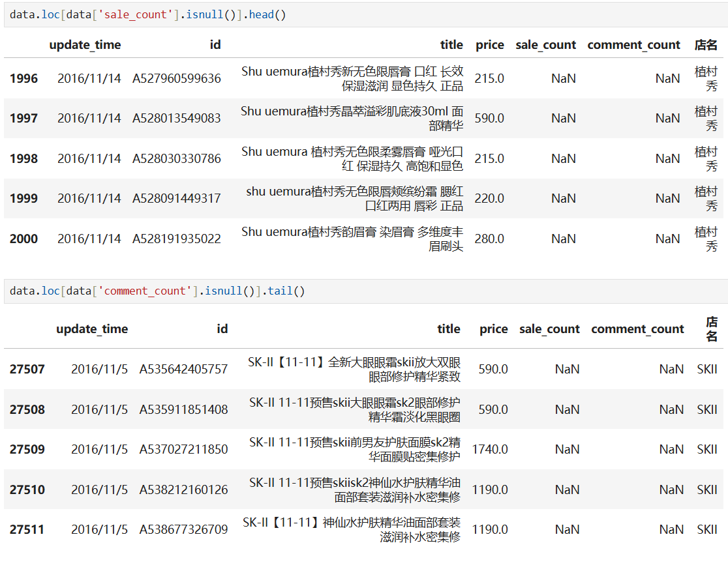This screenshot has width=728, height=569.
Task: Click row index 27509
Action: 27,449
